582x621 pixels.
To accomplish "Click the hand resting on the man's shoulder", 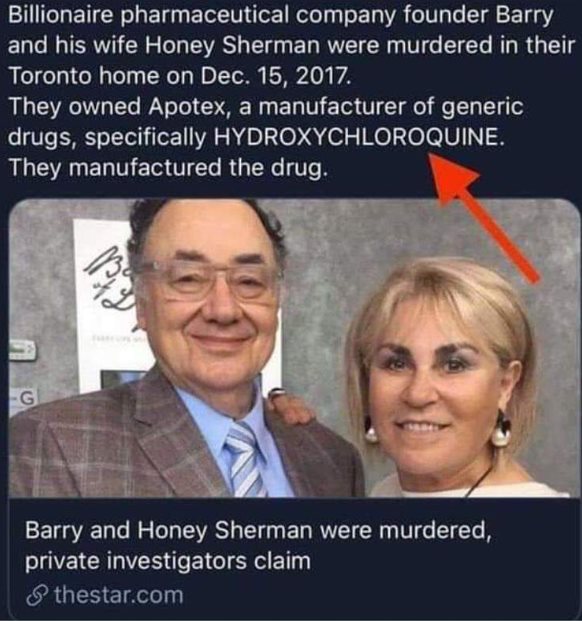I will tap(291, 410).
